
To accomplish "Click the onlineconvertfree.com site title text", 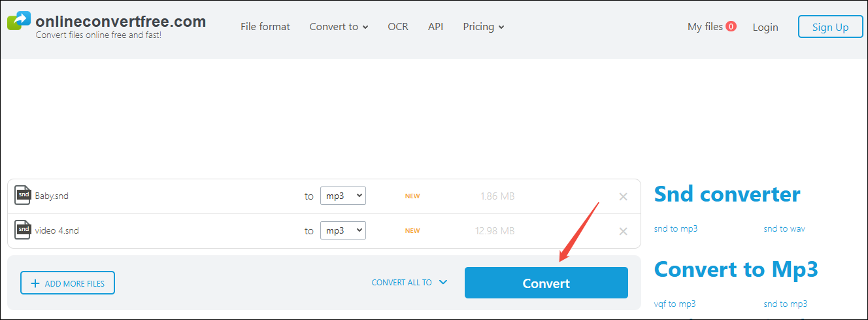I will (121, 21).
